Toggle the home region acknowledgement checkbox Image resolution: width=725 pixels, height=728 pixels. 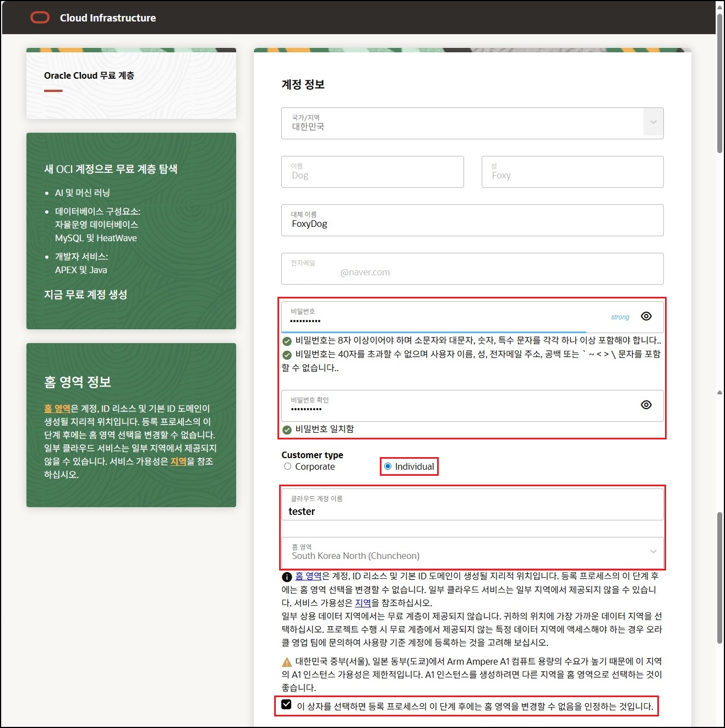coord(286,704)
